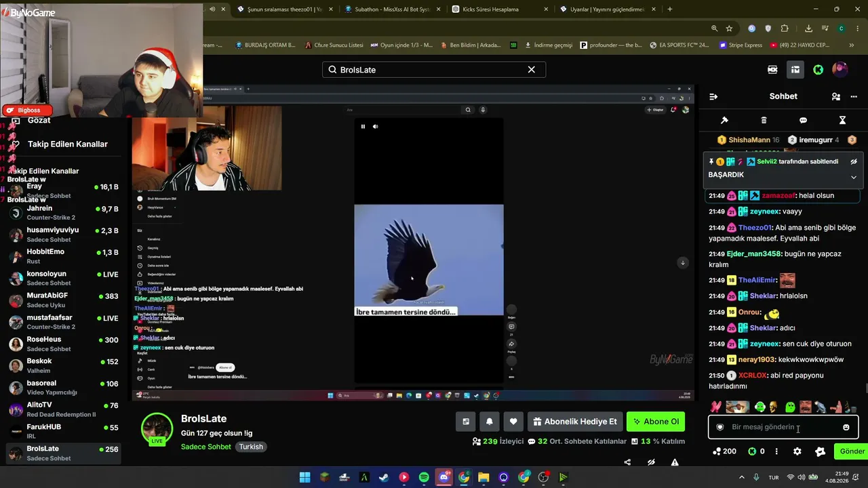Focus the chat message input field
The height and width of the screenshot is (488, 868).
coord(783,427)
